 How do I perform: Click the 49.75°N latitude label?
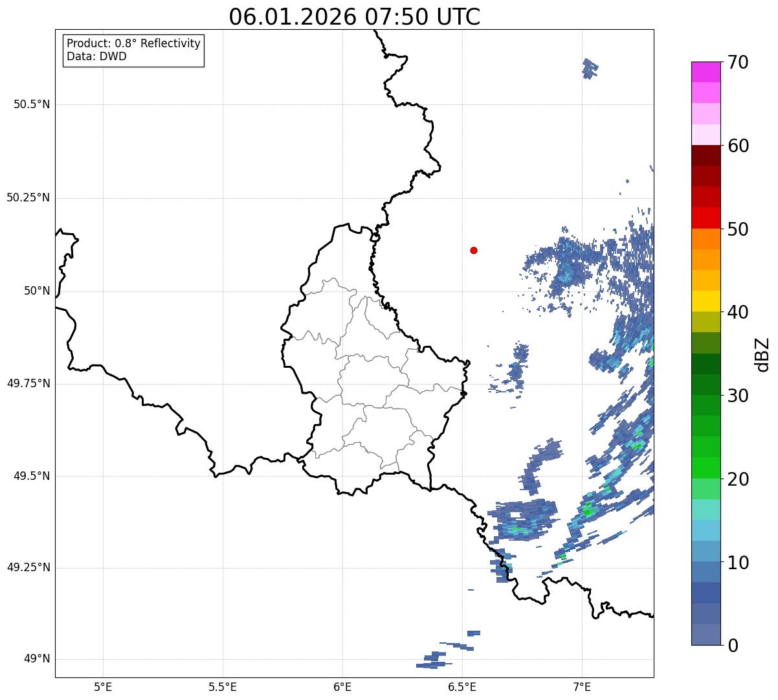click(x=28, y=383)
